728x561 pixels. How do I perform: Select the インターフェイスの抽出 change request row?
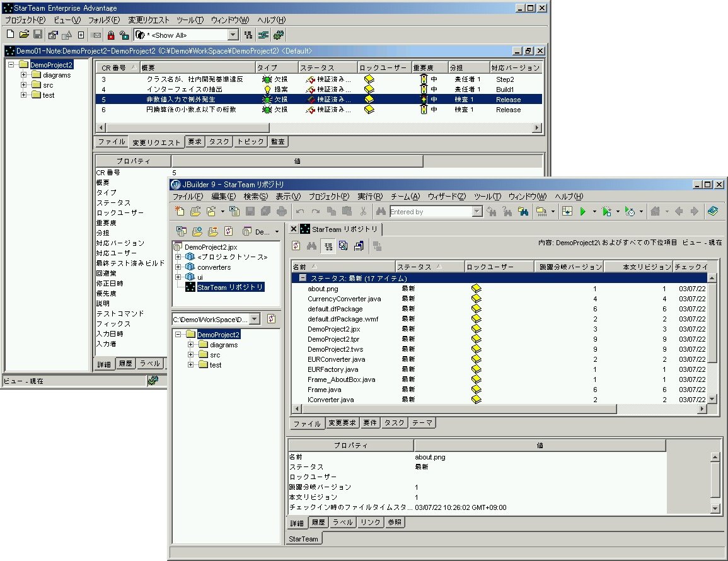click(x=319, y=89)
